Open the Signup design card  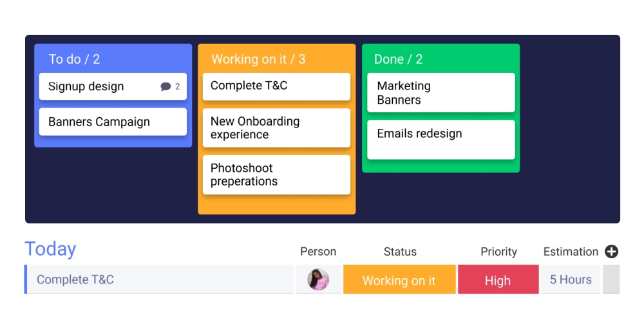[97, 86]
